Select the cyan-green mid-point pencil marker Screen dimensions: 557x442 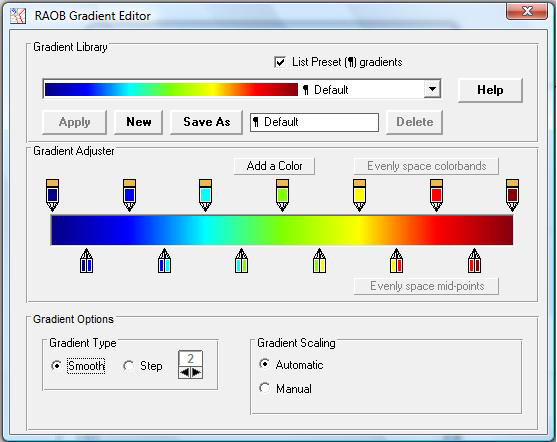(242, 261)
